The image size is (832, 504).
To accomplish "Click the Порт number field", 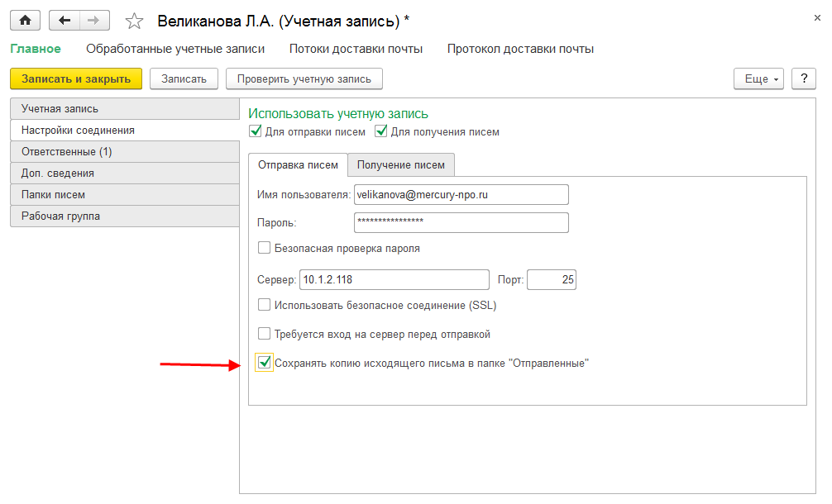I will point(551,280).
